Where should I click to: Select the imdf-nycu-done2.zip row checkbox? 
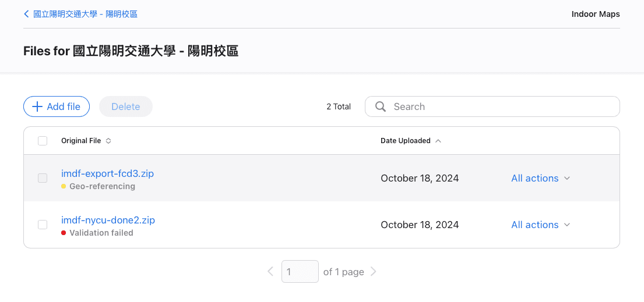point(43,225)
